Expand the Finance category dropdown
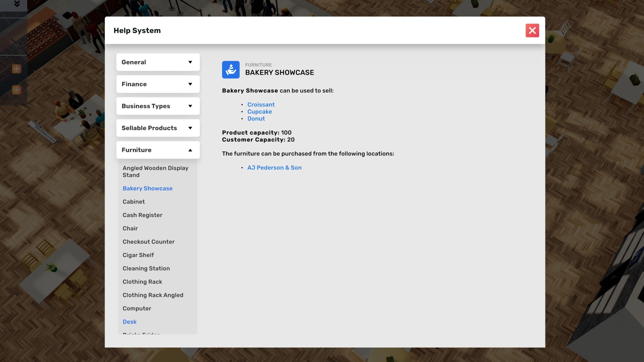The height and width of the screenshot is (362, 644). [x=158, y=84]
